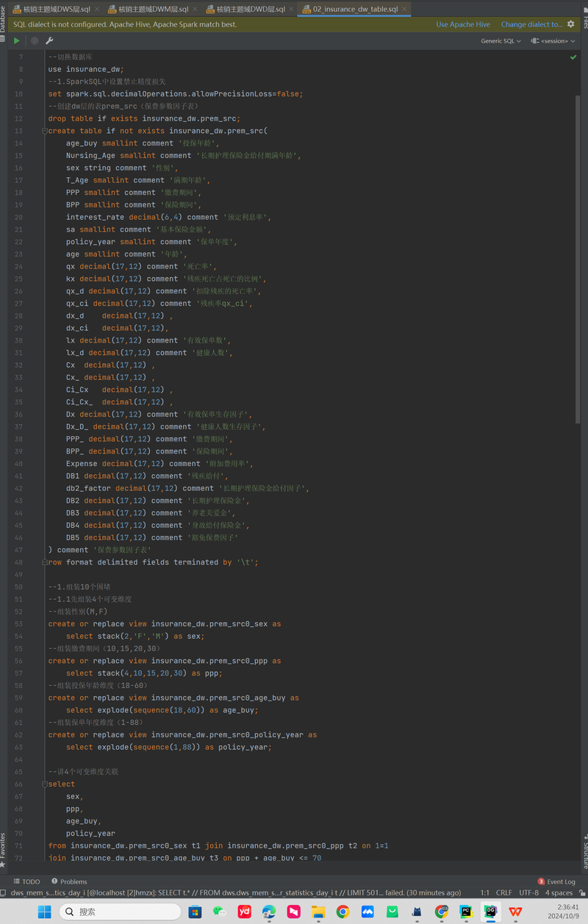
Task: Open File Explorer from the taskbar
Action: click(x=318, y=912)
